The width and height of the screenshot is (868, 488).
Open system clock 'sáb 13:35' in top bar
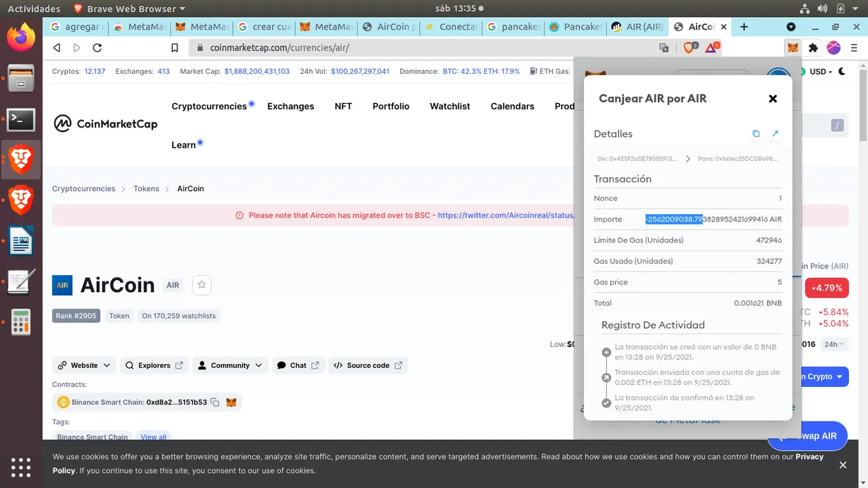click(x=458, y=9)
